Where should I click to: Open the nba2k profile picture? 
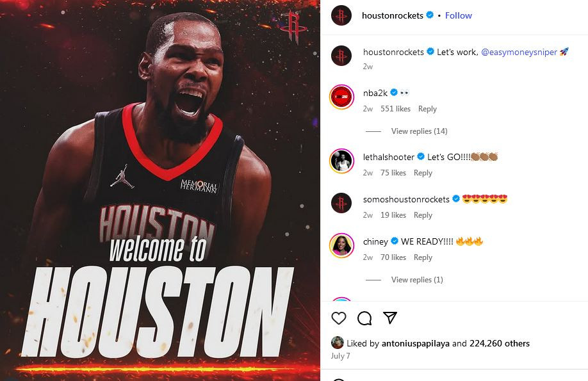[x=341, y=97]
